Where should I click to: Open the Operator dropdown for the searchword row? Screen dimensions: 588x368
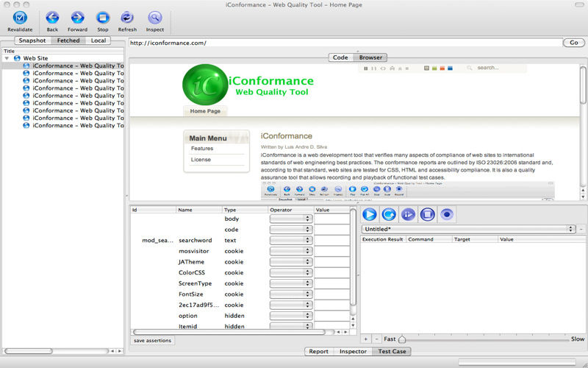click(291, 240)
